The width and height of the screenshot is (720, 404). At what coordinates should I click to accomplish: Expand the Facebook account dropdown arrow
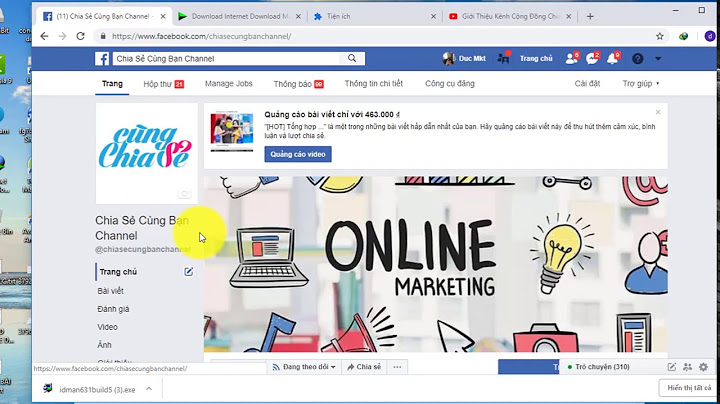click(658, 59)
